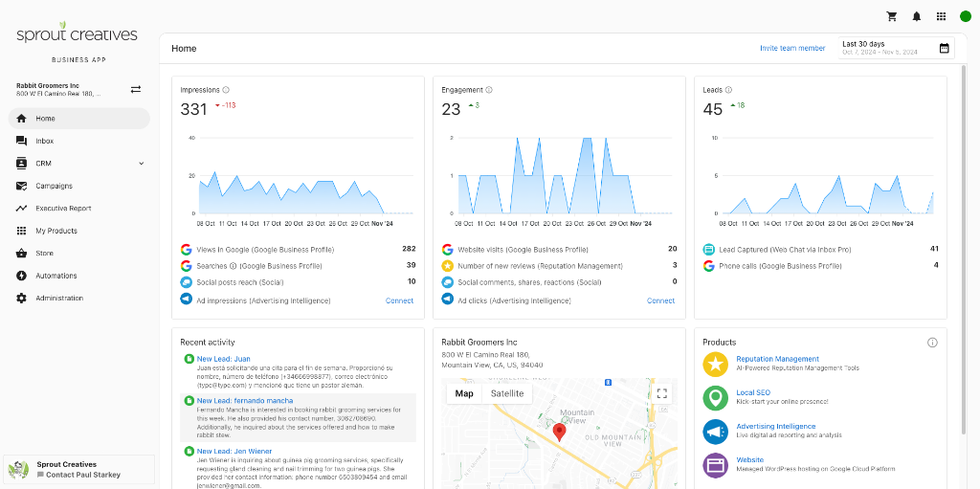Click the calendar icon in date range
Image resolution: width=980 pixels, height=489 pixels.
pos(944,48)
